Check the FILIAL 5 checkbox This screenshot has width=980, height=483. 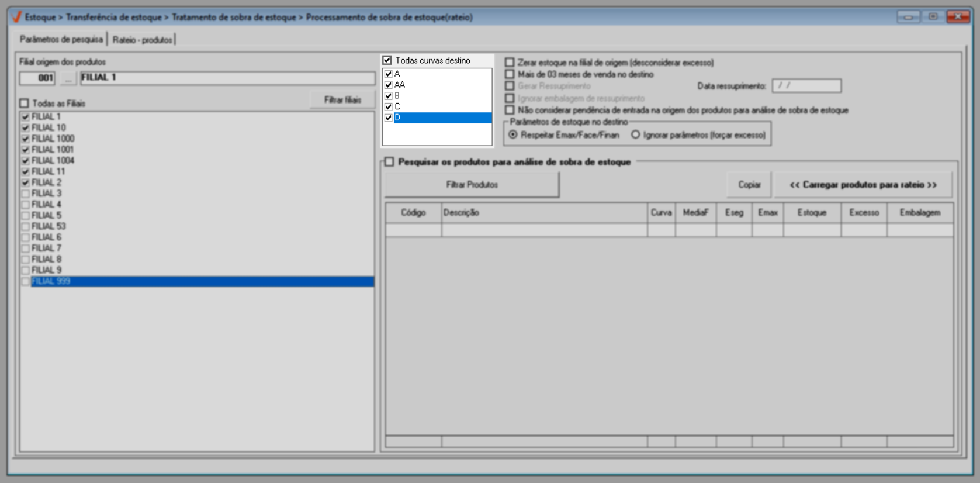click(25, 216)
